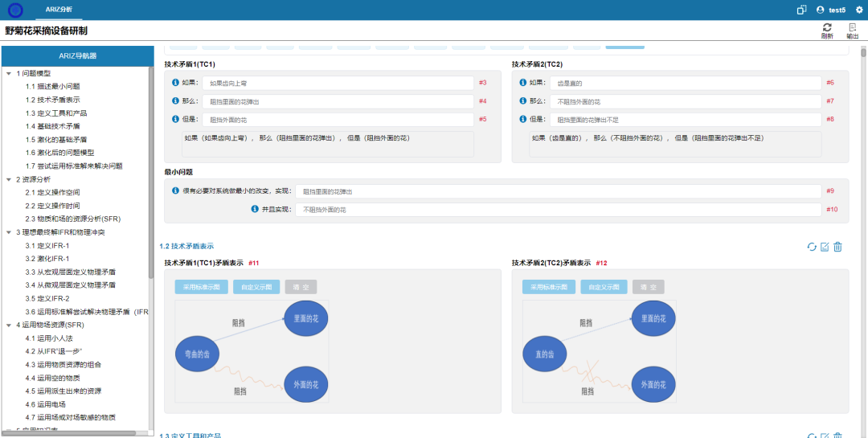The height and width of the screenshot is (438, 868).
Task: Click info icon beside TC1 如果 field
Action: [175, 83]
